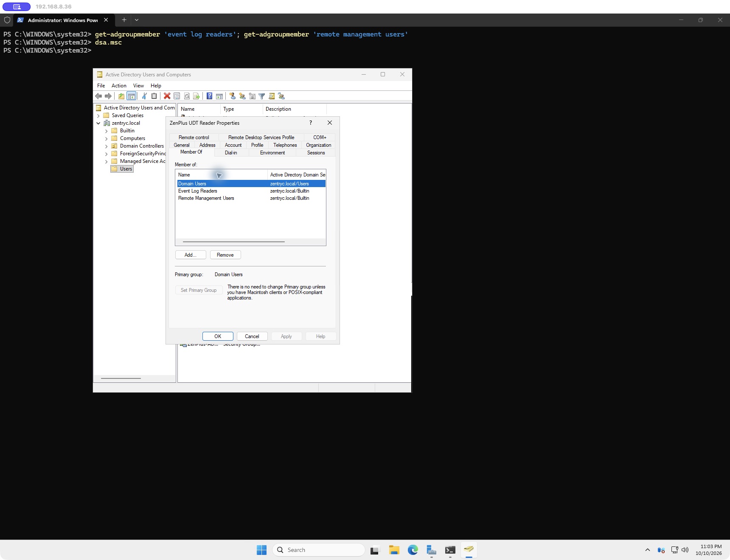Screen dimensions: 730x560
Task: Click the red Delete X icon
Action: click(167, 96)
